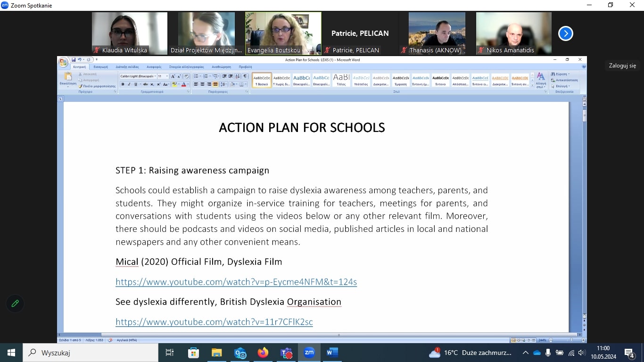Open the Επιλογή dropdown
The image size is (644, 362).
pyautogui.click(x=560, y=86)
